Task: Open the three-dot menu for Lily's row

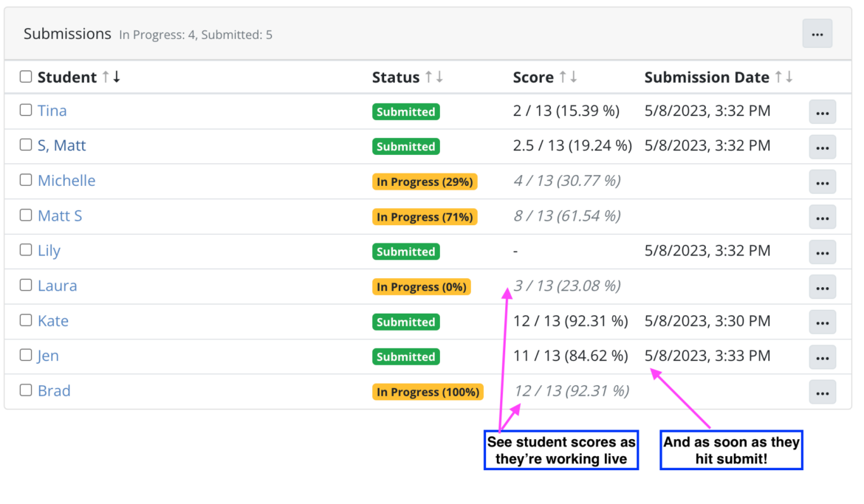Action: (x=822, y=252)
